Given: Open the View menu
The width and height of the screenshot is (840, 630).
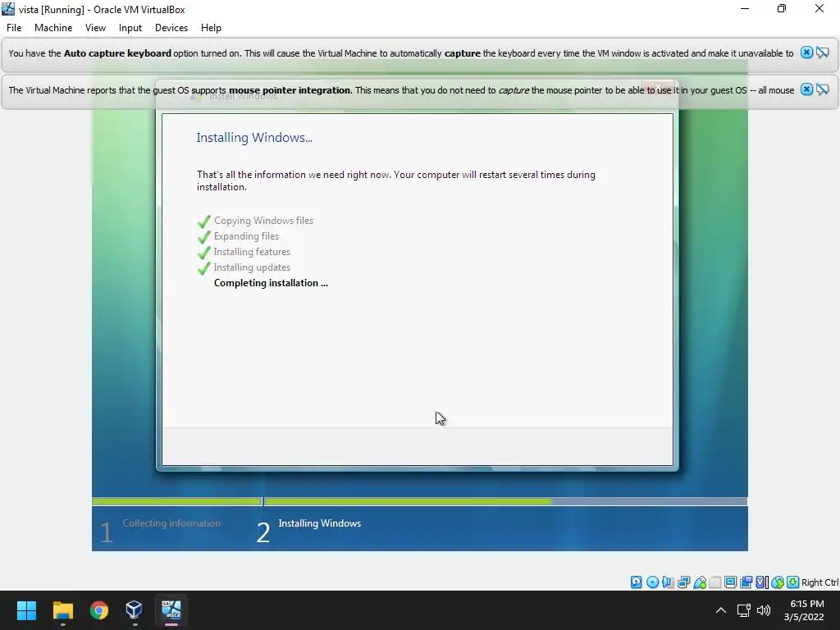Looking at the screenshot, I should coord(95,27).
